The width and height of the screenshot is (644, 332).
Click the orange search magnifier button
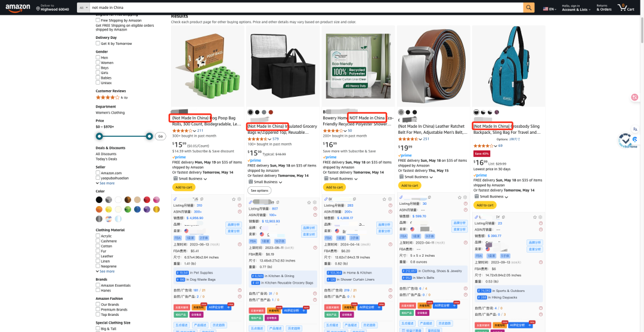(528, 7)
